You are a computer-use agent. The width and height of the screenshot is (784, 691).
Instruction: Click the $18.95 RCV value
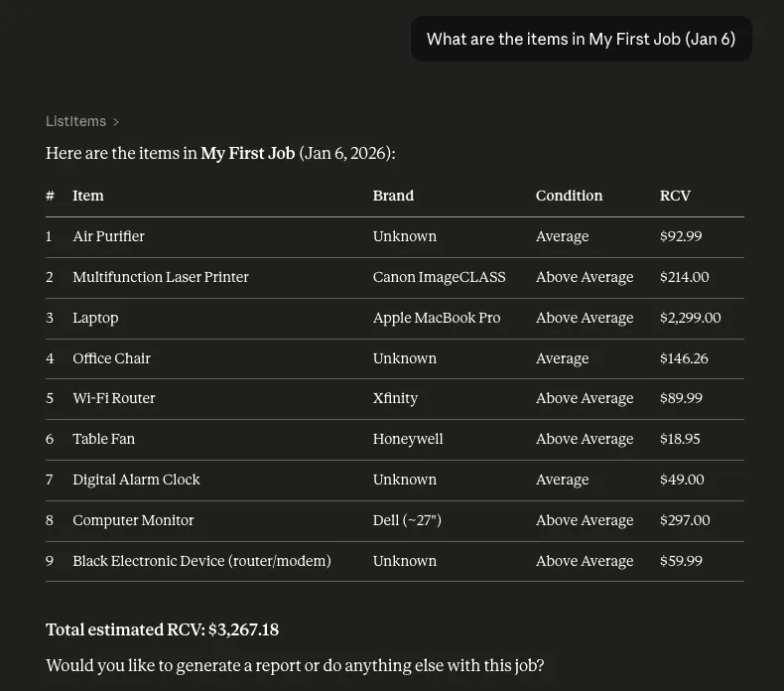[x=680, y=439]
